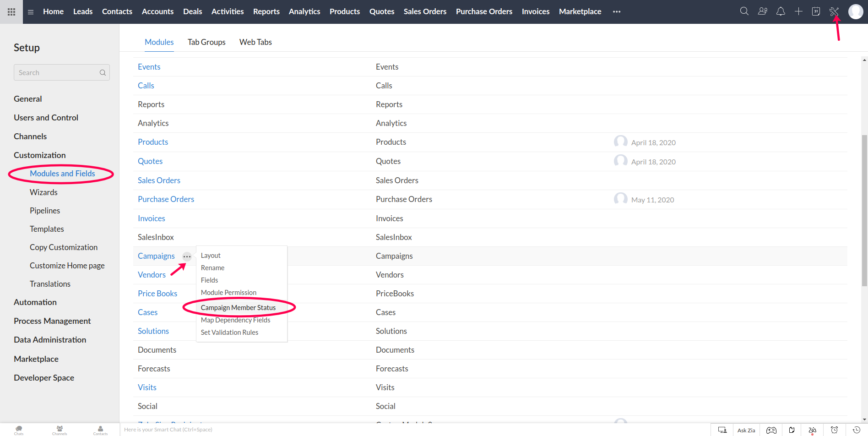Open Zia notifications icon
The height and width of the screenshot is (436, 868).
pyautogui.click(x=812, y=430)
